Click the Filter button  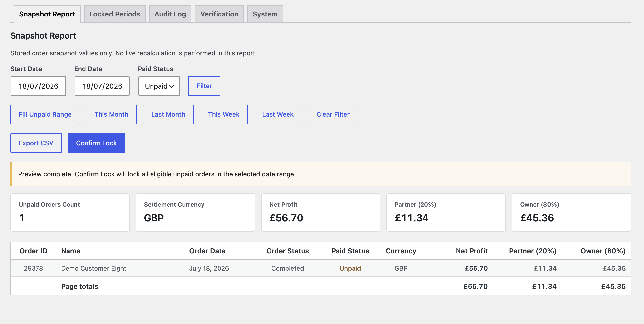coord(204,86)
